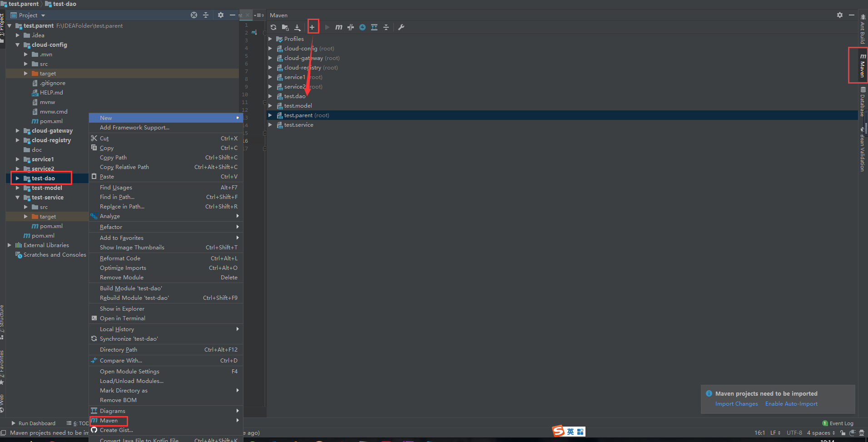Click Sogou input method tray icon

point(559,431)
